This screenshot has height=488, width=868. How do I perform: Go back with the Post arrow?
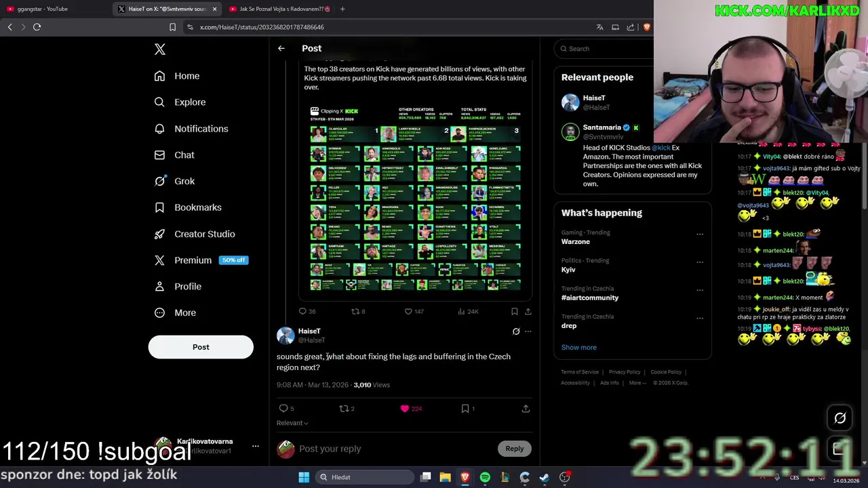click(281, 48)
